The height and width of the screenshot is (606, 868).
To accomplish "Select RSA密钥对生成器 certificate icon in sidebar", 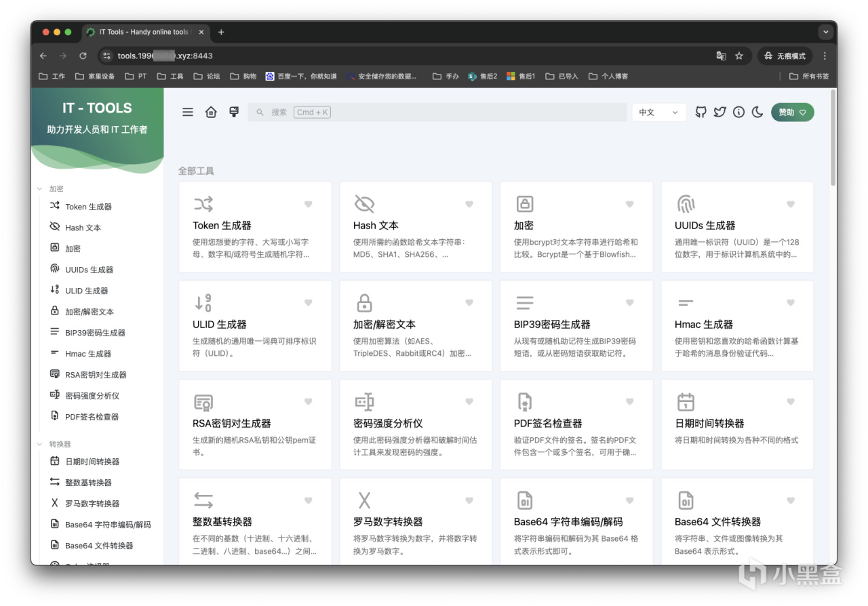I will [x=55, y=374].
